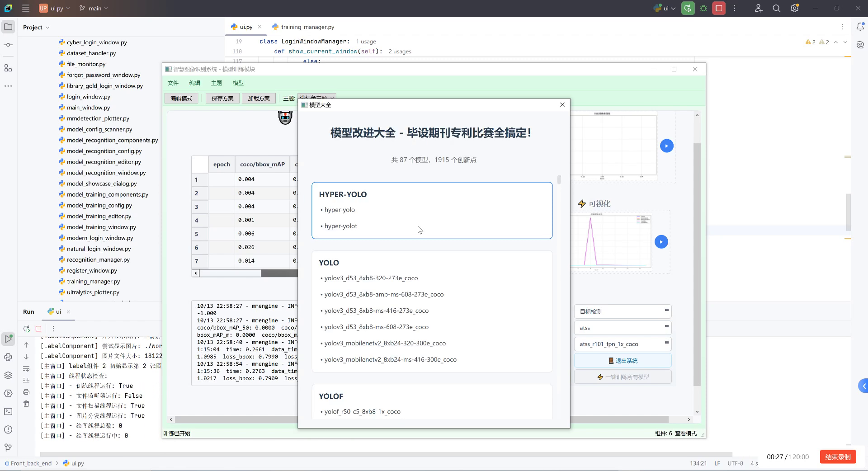Click the 一键训练所有模型 button
This screenshot has width=868, height=471.
(x=623, y=377)
